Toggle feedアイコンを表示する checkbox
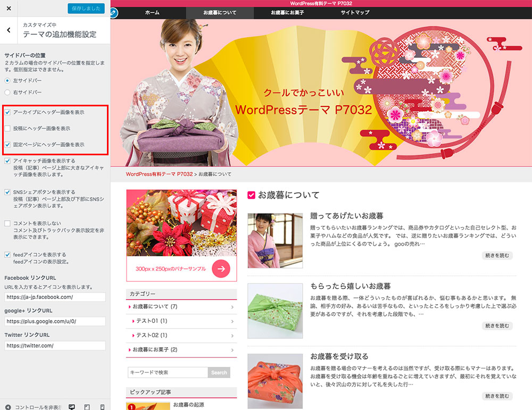The height and width of the screenshot is (410, 532). coord(7,255)
